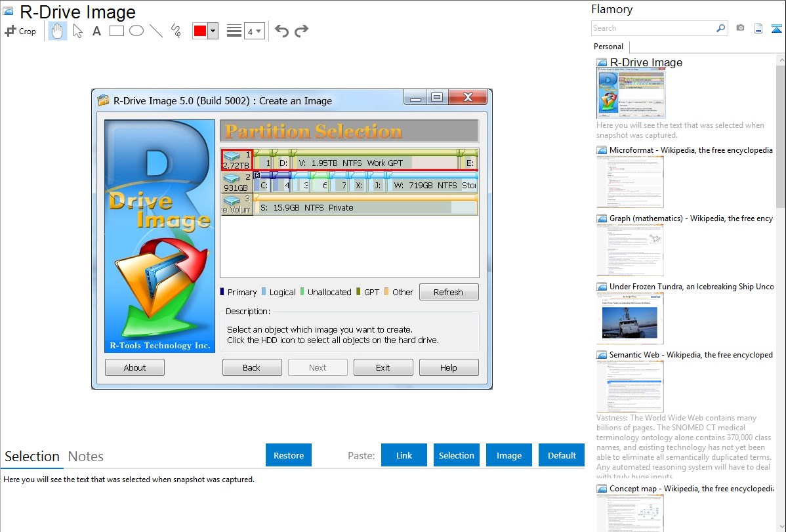This screenshot has width=786, height=532.
Task: Paste as Link
Action: [x=404, y=455]
